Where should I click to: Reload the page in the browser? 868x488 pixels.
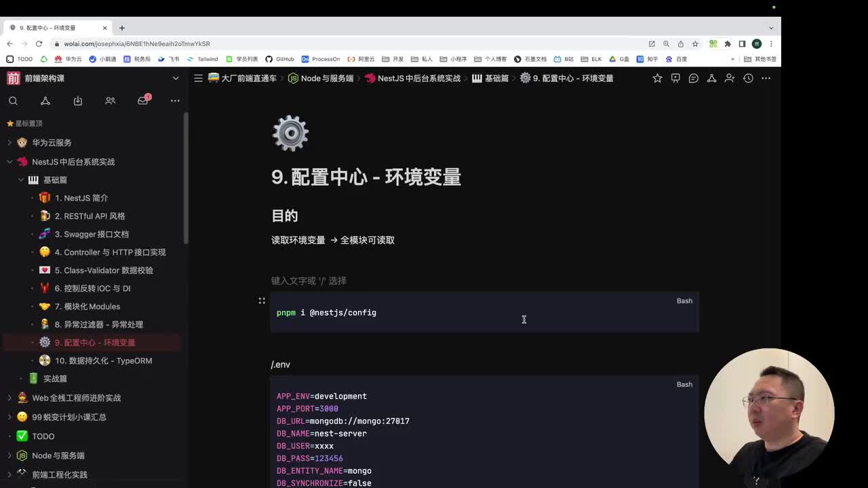pos(39,43)
